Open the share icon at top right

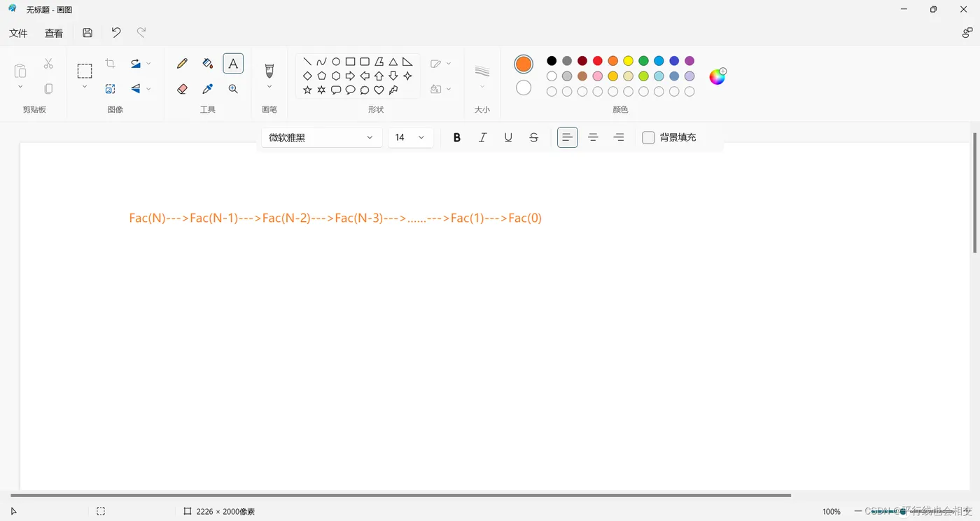point(967,33)
